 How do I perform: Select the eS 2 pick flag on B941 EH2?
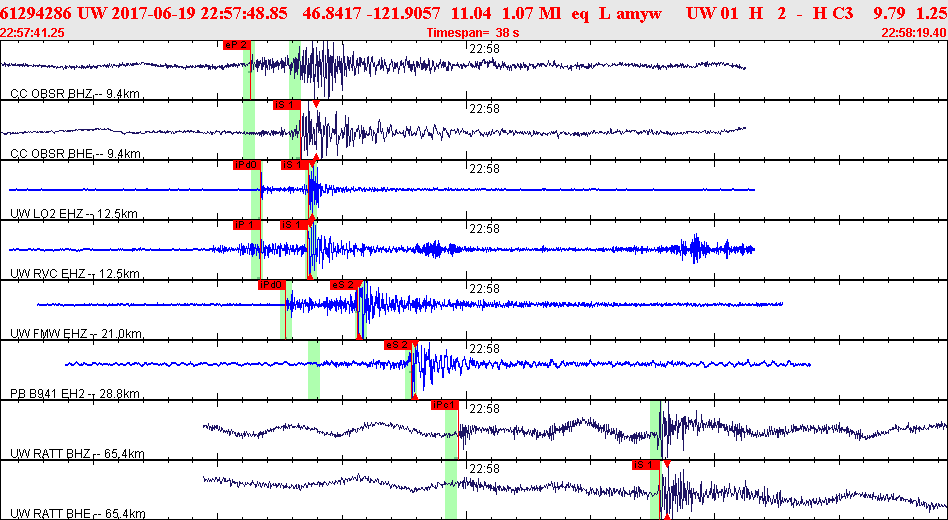click(x=398, y=345)
